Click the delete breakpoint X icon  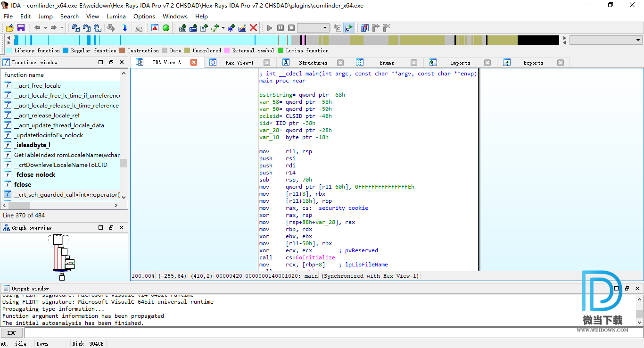click(x=387, y=28)
